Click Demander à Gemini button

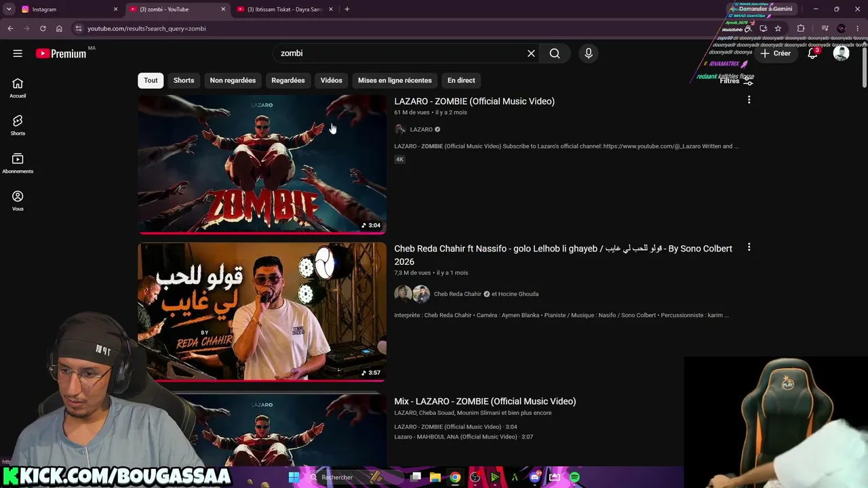[x=764, y=9]
